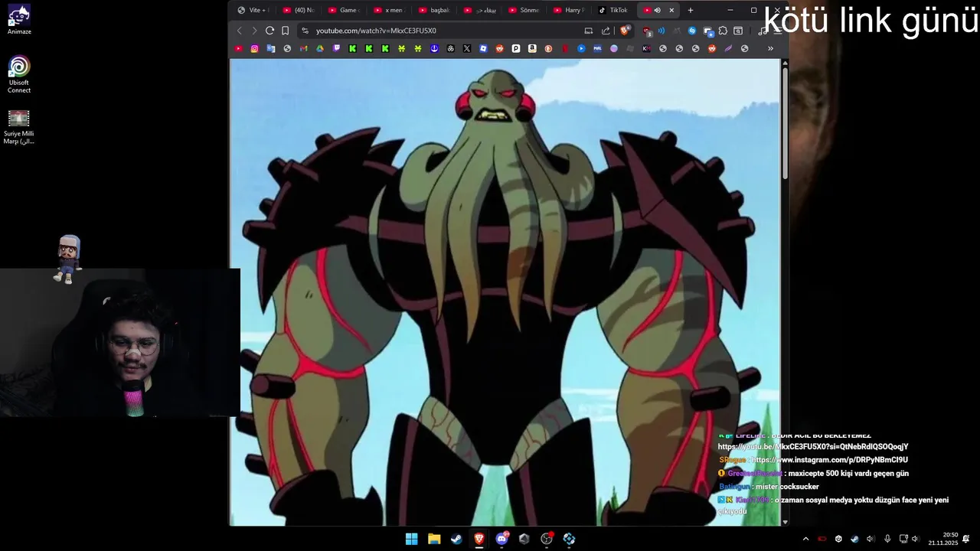The image size is (980, 551).
Task: Open the Ubisoft Connect desktop shortcut
Action: (x=19, y=74)
